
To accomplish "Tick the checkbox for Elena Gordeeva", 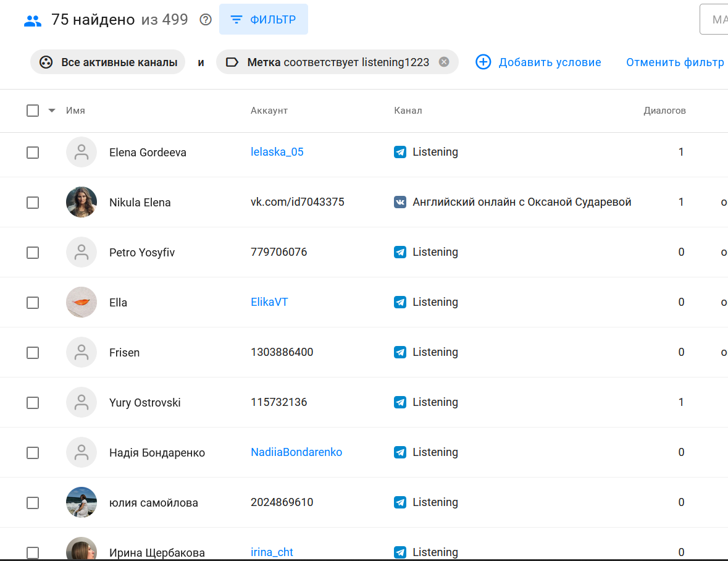I will 33,153.
